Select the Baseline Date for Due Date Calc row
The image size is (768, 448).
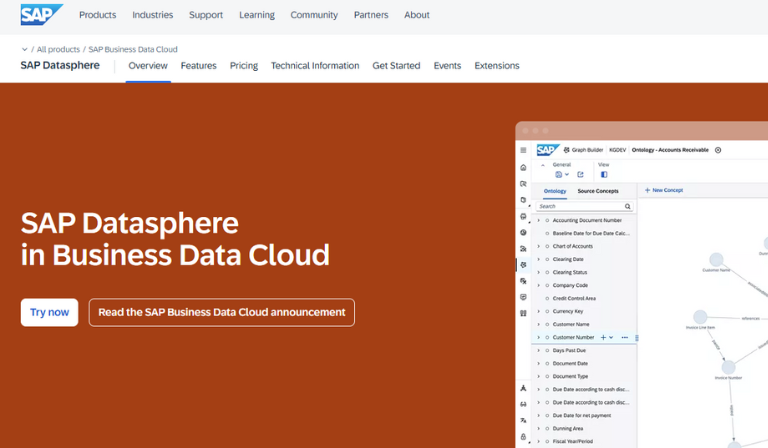click(584, 234)
